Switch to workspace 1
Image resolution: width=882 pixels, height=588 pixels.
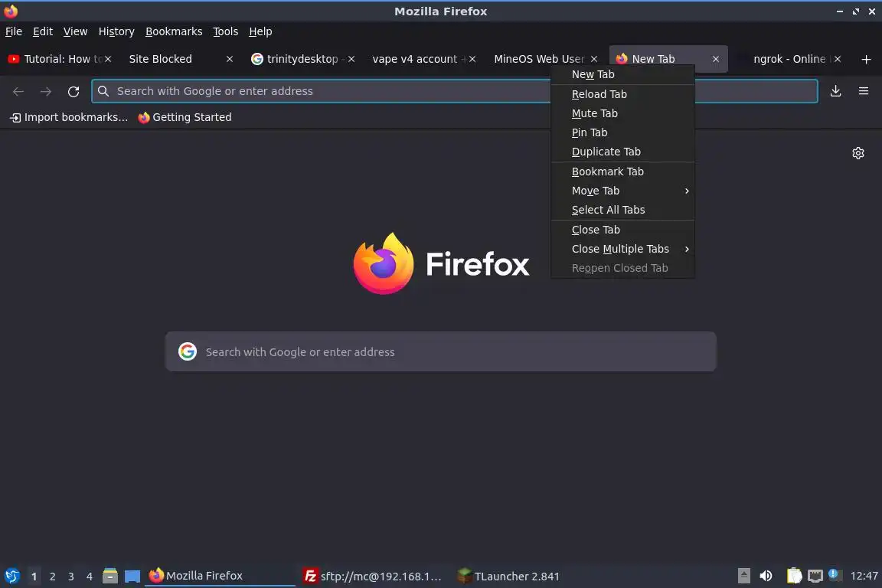tap(34, 577)
